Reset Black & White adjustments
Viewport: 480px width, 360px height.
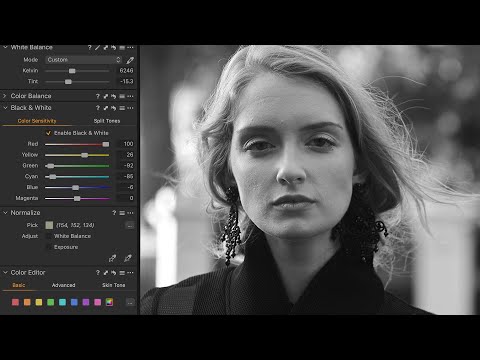(x=114, y=108)
